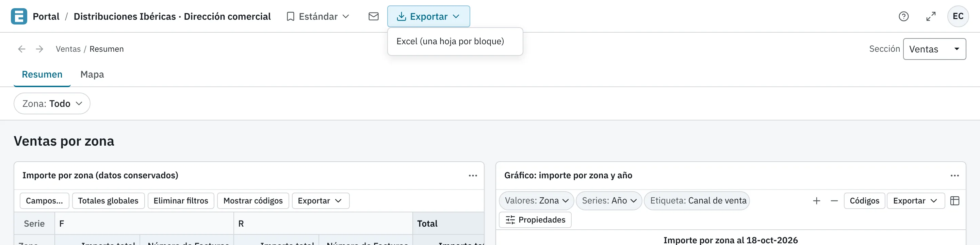Image resolution: width=980 pixels, height=245 pixels.
Task: Go forward with the right arrow
Action: click(39, 49)
